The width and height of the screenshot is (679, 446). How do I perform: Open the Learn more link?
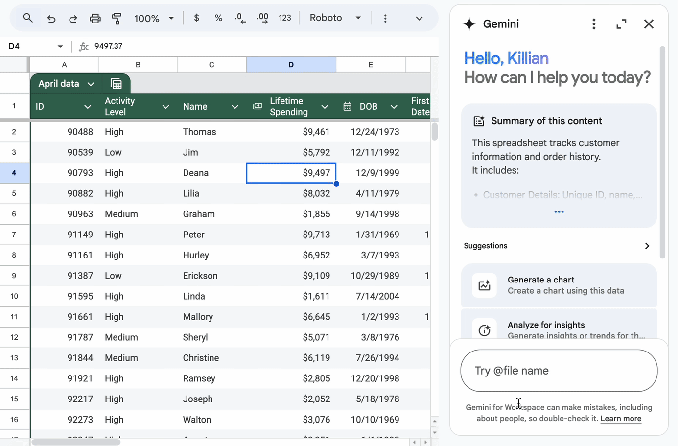621,419
